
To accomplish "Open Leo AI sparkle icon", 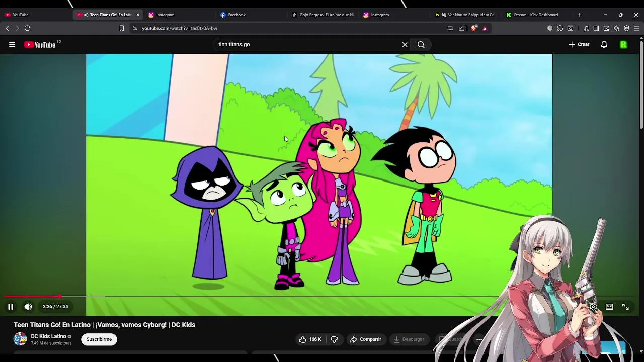I will point(616,28).
